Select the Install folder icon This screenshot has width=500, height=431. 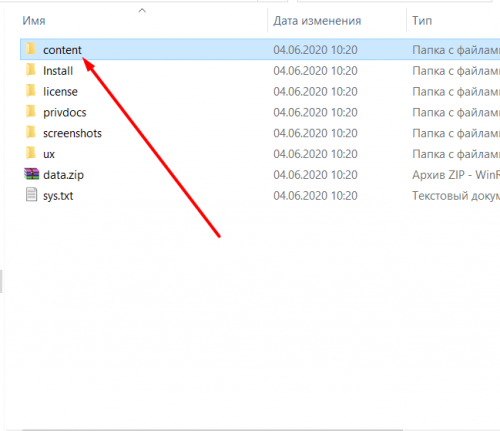[31, 70]
